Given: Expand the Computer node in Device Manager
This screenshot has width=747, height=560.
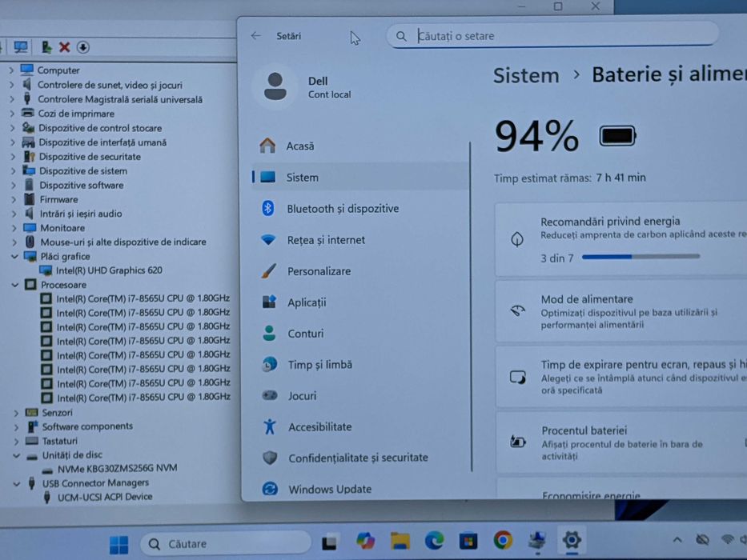Looking at the screenshot, I should pos(11,70).
